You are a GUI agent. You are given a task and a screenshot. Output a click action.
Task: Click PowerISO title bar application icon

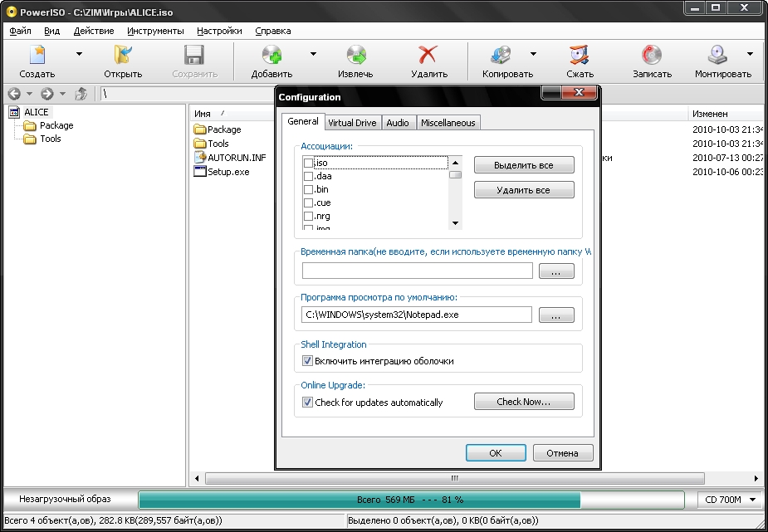click(10, 12)
